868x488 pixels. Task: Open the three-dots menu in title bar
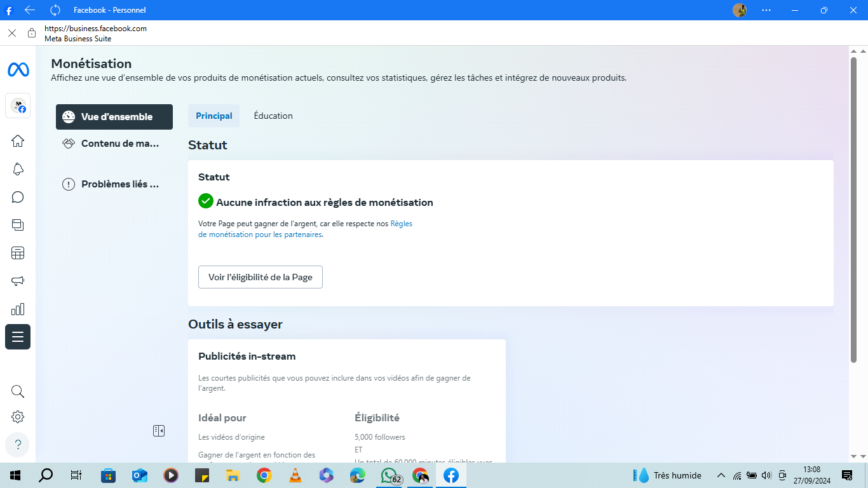(766, 10)
